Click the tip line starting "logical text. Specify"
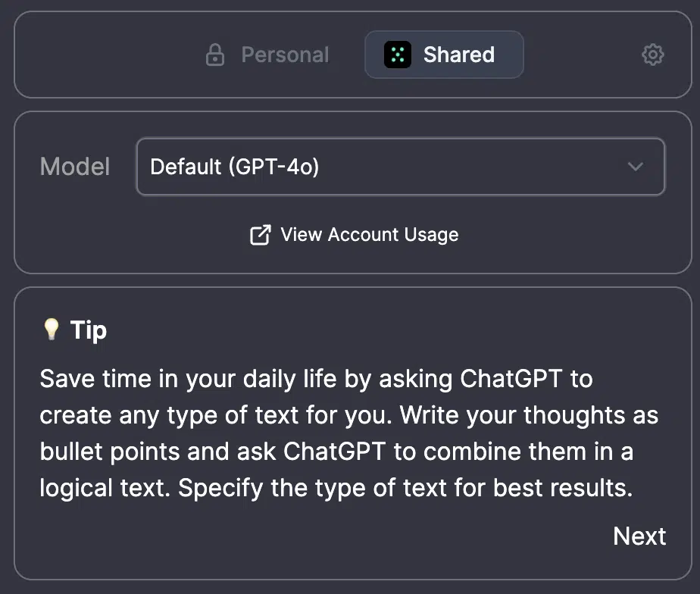 [x=336, y=488]
